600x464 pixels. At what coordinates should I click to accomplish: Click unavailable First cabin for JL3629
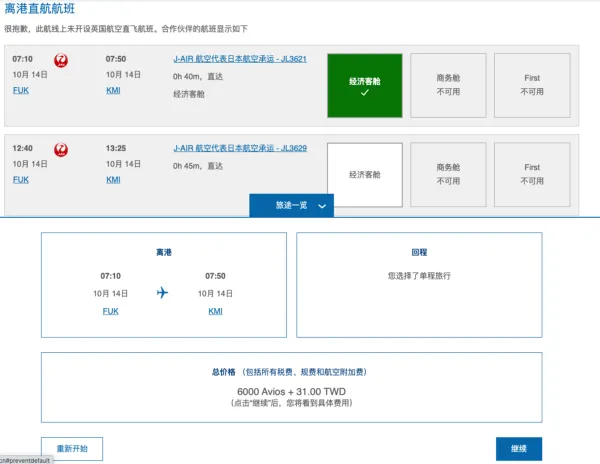coord(532,175)
